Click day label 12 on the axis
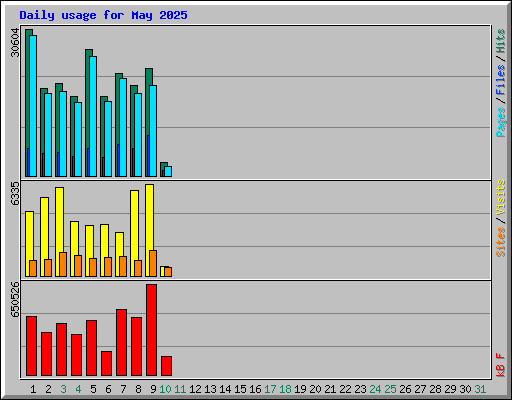The height and width of the screenshot is (400, 512). click(195, 389)
